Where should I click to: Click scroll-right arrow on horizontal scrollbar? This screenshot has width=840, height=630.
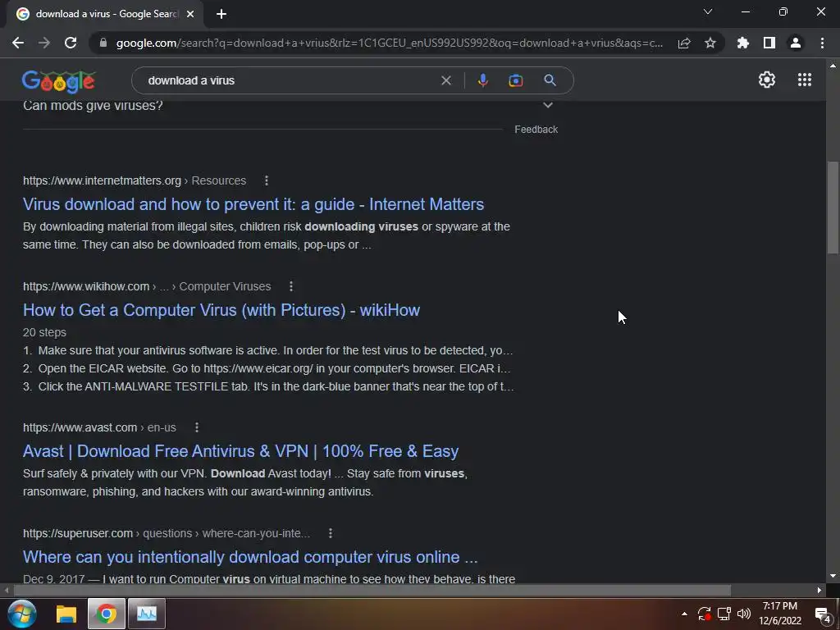click(x=819, y=591)
